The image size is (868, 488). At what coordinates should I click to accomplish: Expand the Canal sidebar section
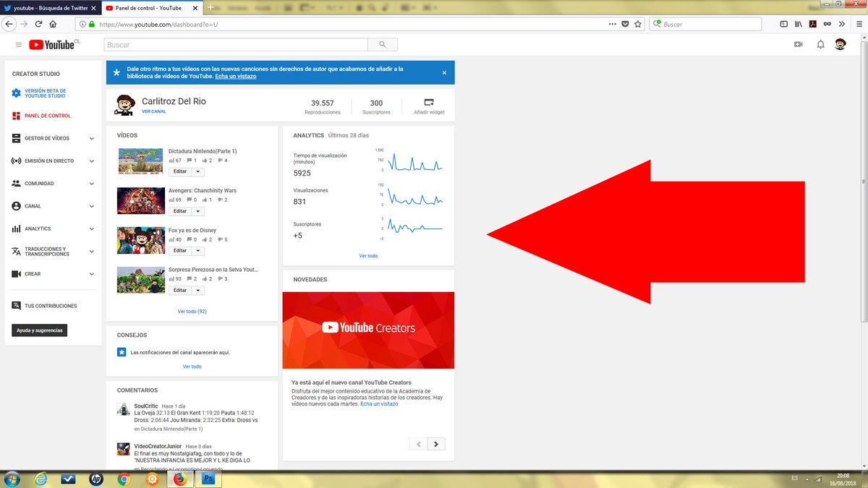[x=92, y=206]
